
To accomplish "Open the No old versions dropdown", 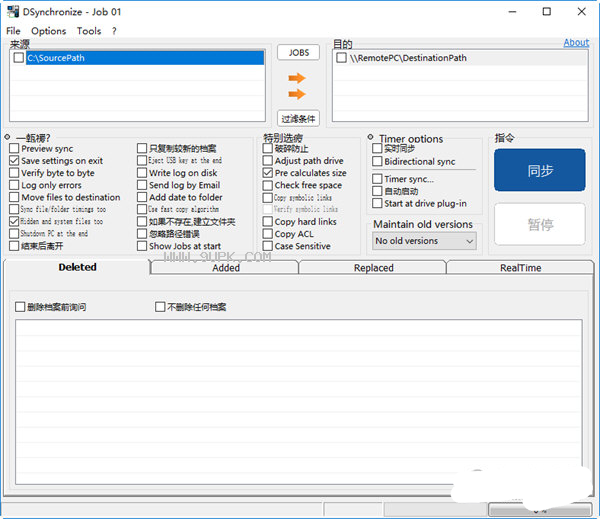I will [x=424, y=241].
